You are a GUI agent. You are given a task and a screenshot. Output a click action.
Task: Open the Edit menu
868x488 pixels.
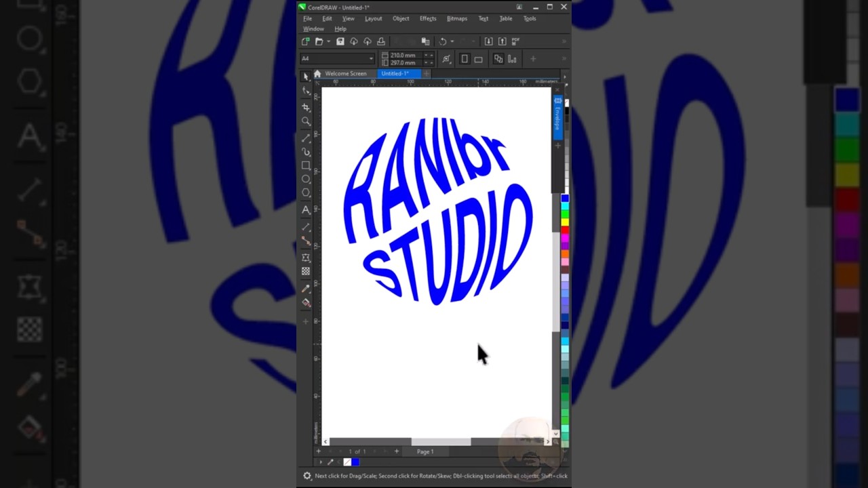[327, 18]
